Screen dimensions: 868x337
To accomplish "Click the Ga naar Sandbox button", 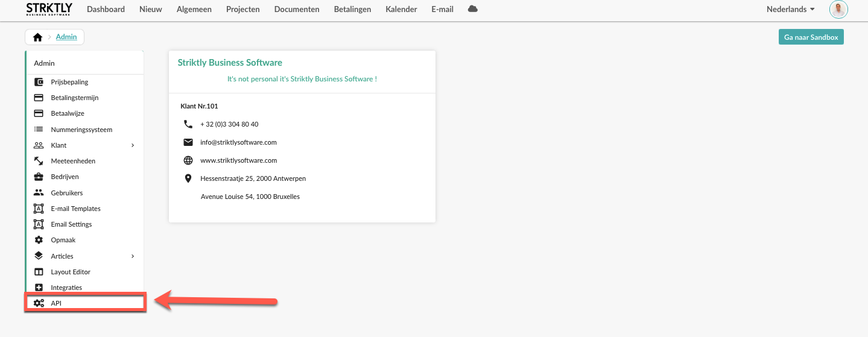I will pos(811,37).
